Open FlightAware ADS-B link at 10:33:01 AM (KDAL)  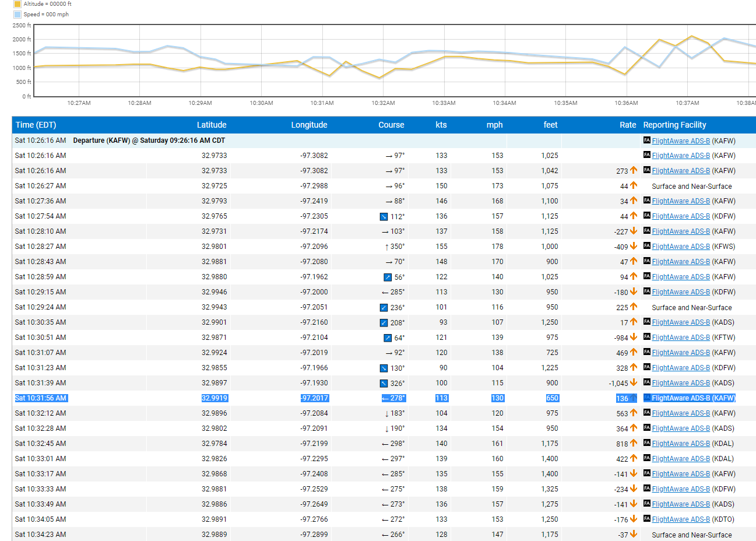pos(681,459)
